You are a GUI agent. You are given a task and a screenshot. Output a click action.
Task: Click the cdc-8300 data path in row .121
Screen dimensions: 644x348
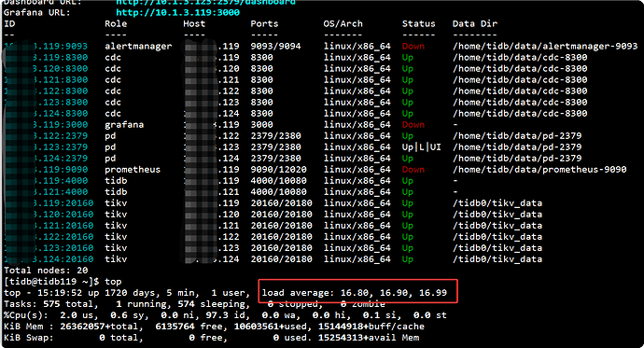pyautogui.click(x=520, y=80)
